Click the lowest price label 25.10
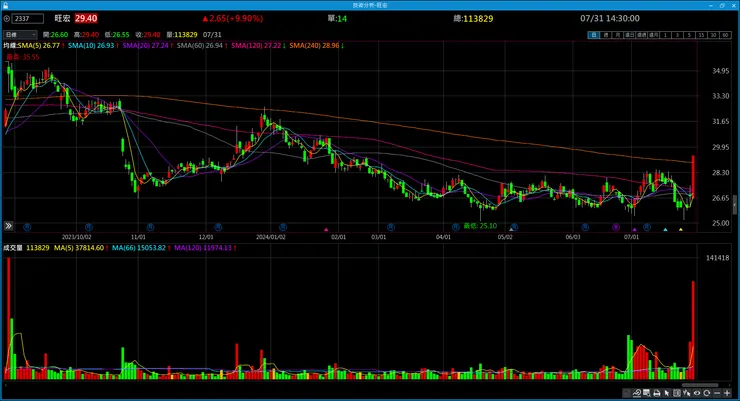740x401 pixels. (x=480, y=226)
